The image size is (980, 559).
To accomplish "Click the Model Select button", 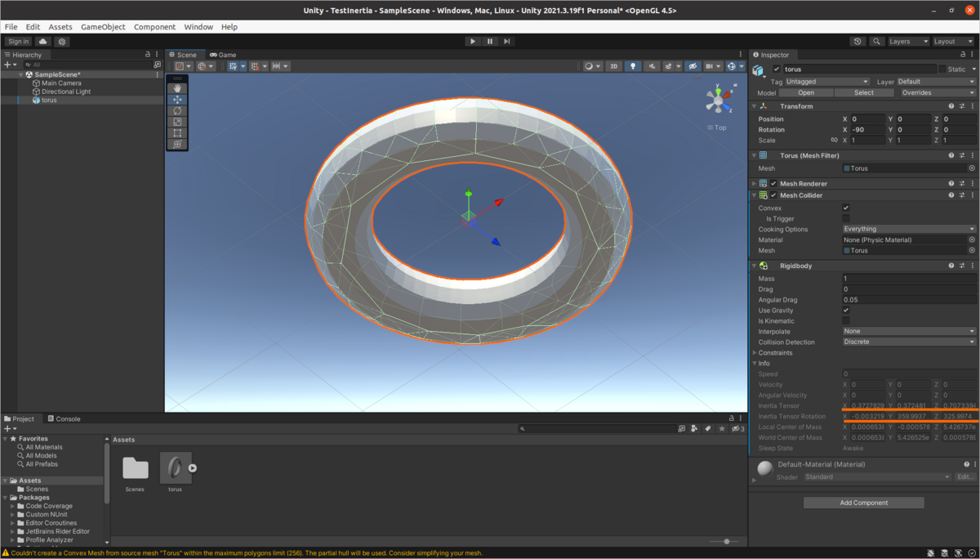I will 864,92.
